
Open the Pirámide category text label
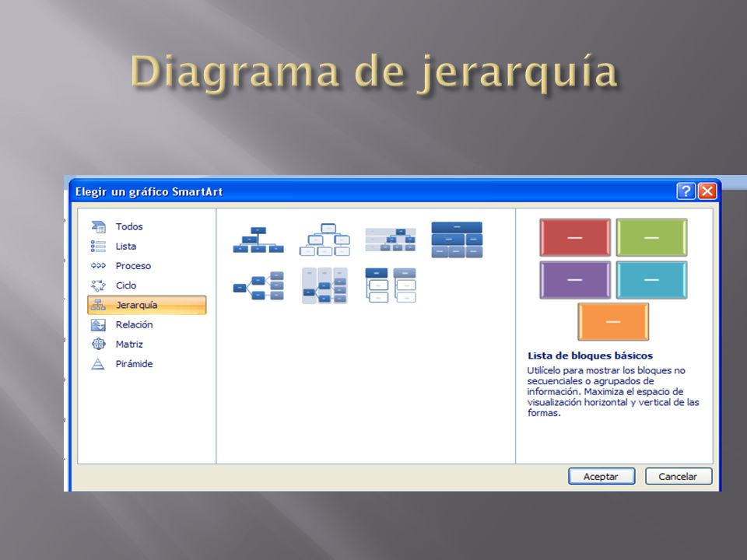[134, 364]
